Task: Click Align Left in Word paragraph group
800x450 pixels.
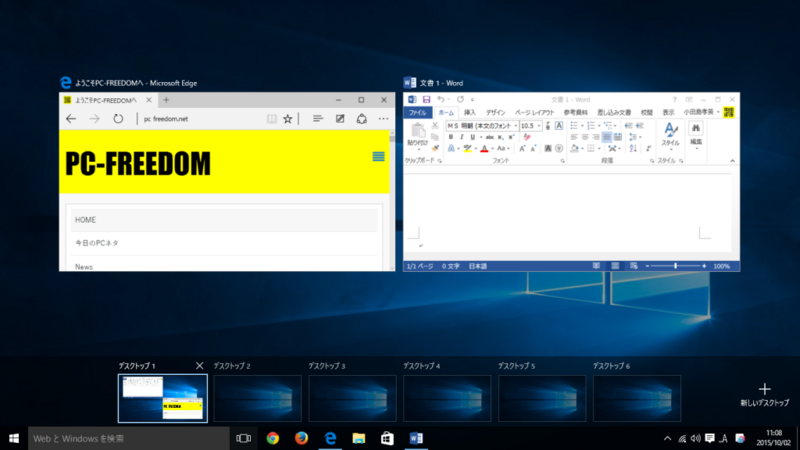Action: point(574,137)
